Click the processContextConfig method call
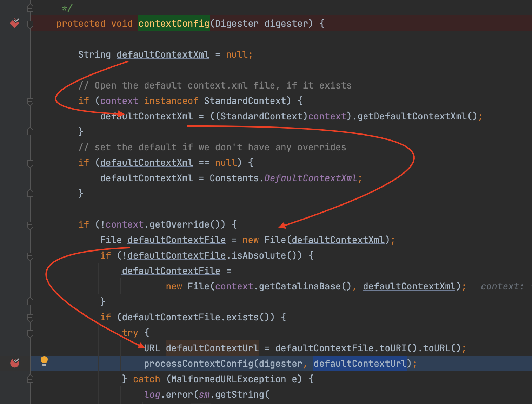 point(199,364)
